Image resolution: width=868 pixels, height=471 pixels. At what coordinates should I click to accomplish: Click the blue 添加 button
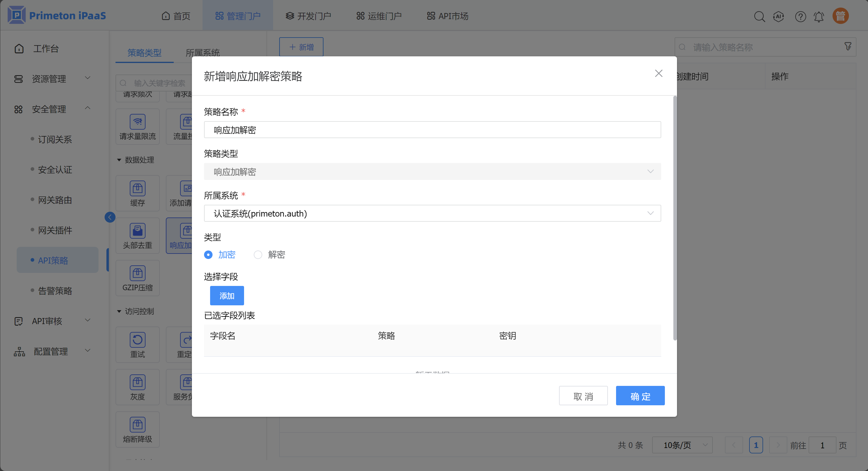227,296
